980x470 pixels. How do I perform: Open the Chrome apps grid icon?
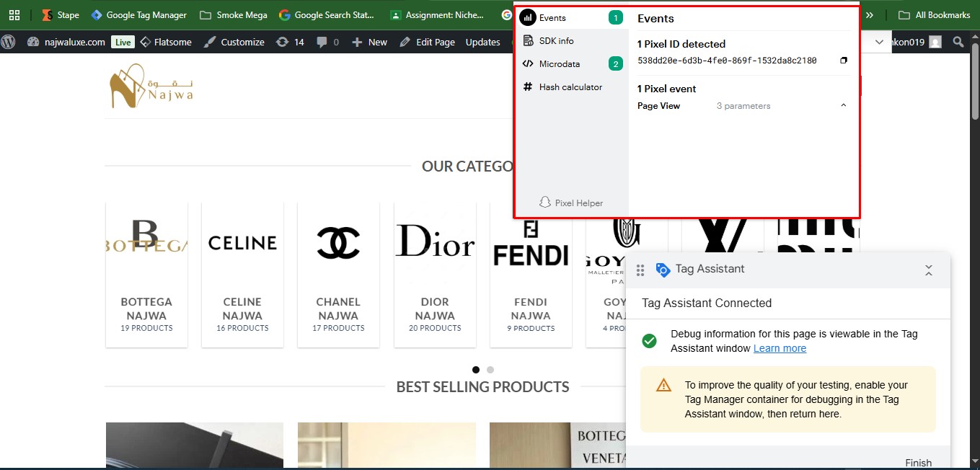pos(14,15)
